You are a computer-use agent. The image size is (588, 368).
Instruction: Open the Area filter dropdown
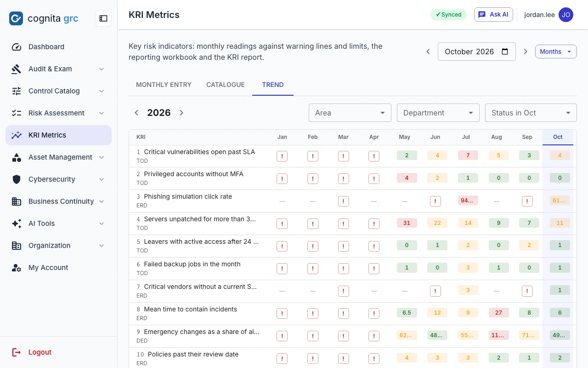tap(350, 113)
